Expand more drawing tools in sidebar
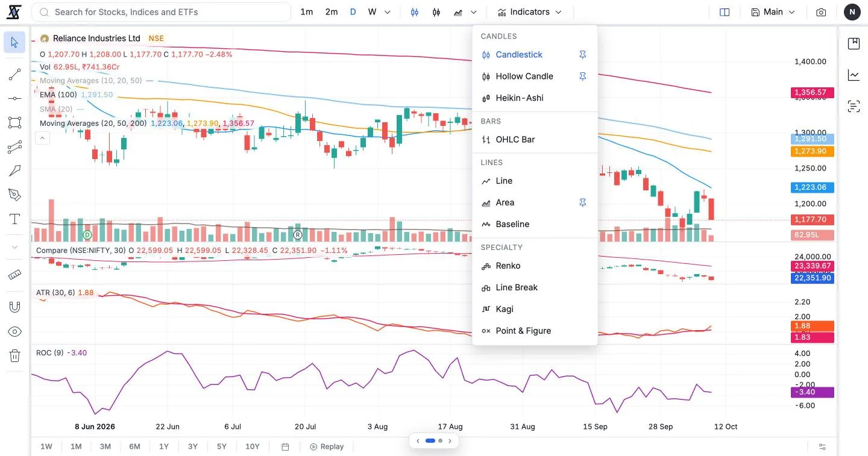Screen dimensions: 868x456 coord(14,247)
